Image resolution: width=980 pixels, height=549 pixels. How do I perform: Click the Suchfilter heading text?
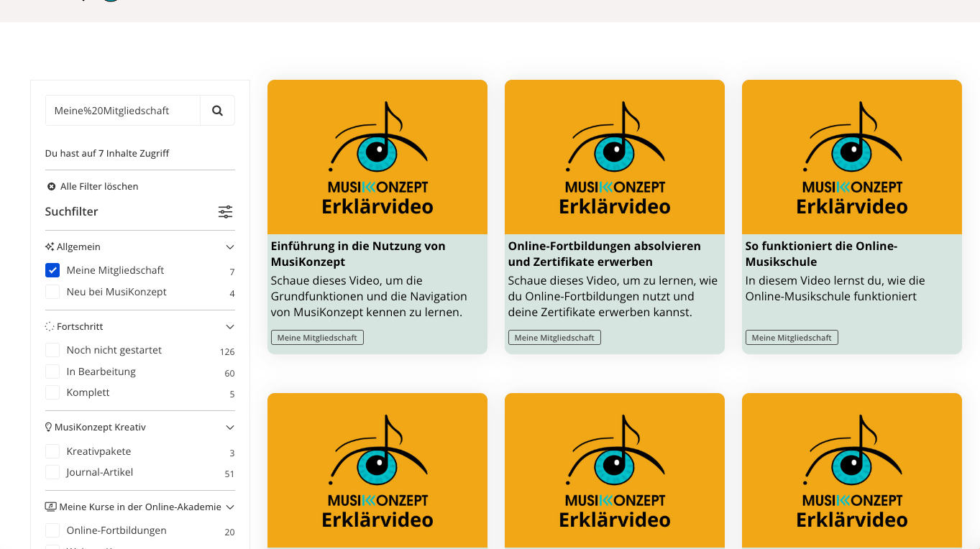pyautogui.click(x=71, y=211)
